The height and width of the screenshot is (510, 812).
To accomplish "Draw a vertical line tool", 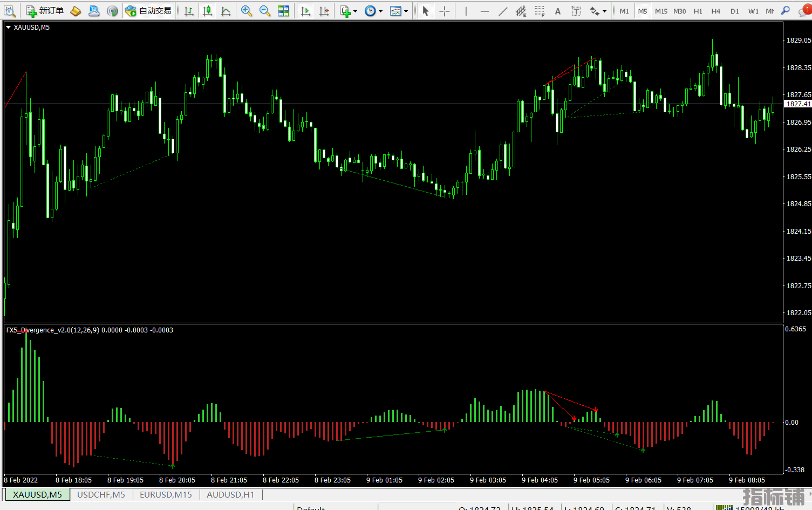I will pyautogui.click(x=466, y=11).
